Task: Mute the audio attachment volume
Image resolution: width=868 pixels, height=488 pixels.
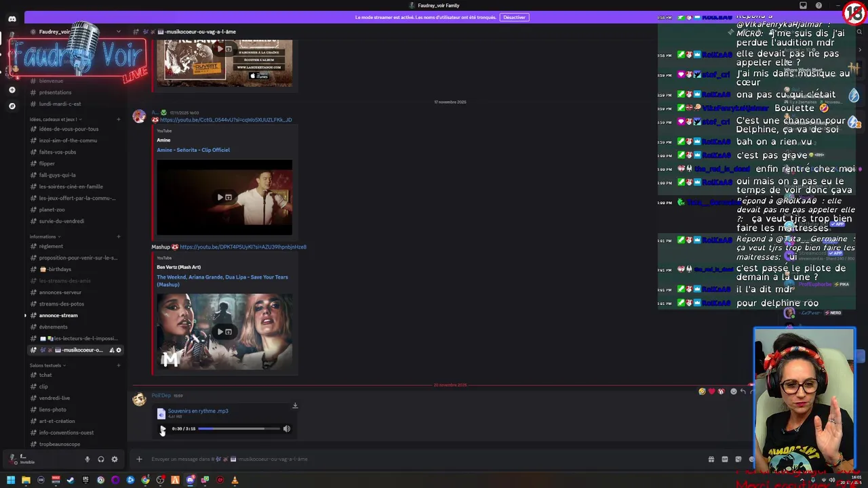Action: point(287,429)
